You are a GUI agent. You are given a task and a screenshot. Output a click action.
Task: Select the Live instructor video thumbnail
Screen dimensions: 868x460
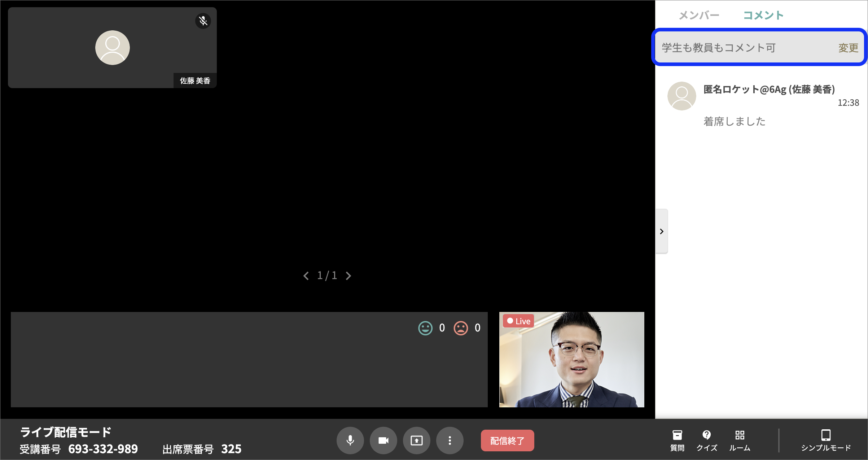click(572, 360)
